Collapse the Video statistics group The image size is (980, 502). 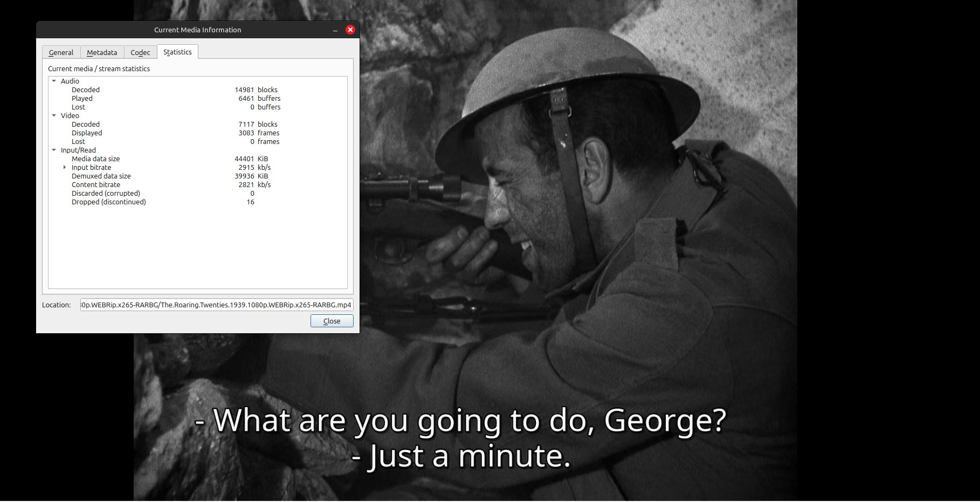coord(54,115)
